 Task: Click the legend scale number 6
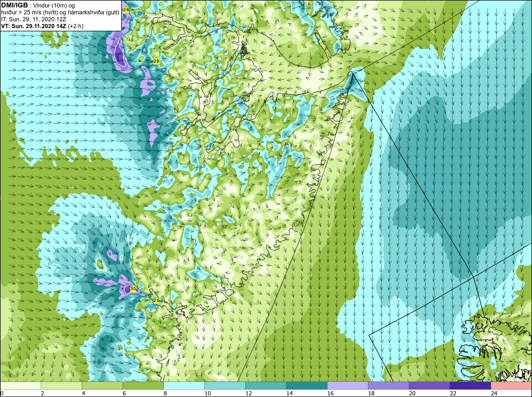pos(124,393)
